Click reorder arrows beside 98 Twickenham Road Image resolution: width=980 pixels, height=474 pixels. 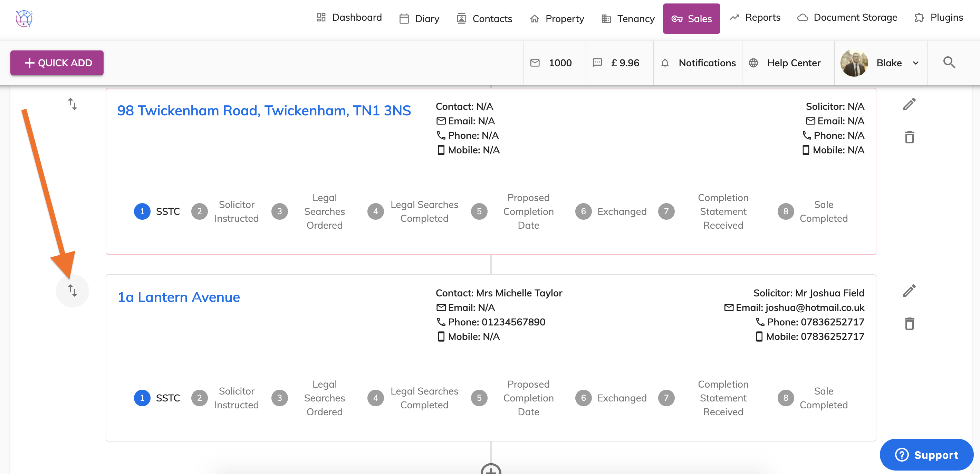click(x=72, y=104)
